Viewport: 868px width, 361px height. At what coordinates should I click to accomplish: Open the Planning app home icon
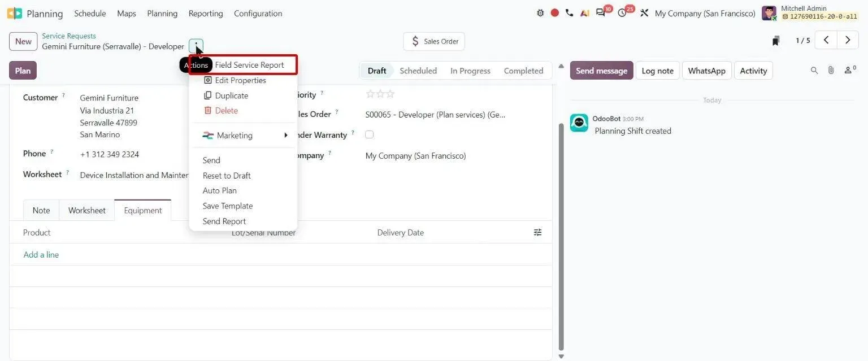[x=15, y=13]
